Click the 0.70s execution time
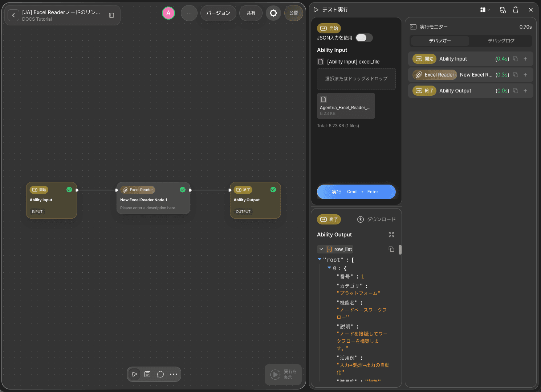Viewport: 541px width, 392px height. pyautogui.click(x=525, y=27)
